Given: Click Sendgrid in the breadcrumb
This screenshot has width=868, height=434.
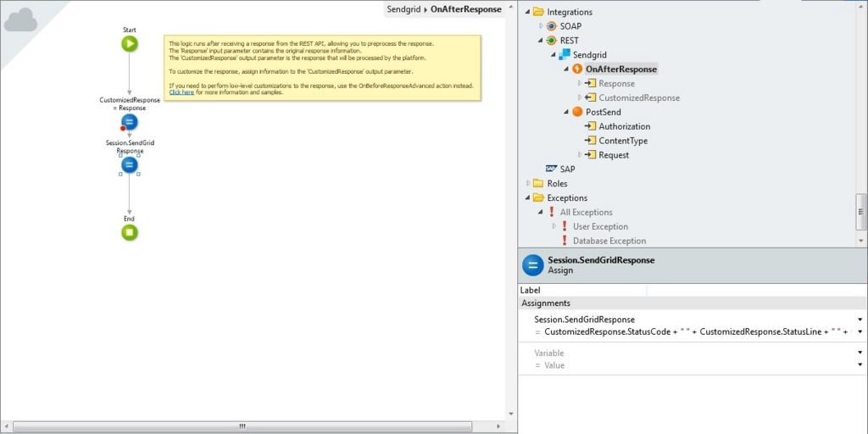Looking at the screenshot, I should (404, 8).
